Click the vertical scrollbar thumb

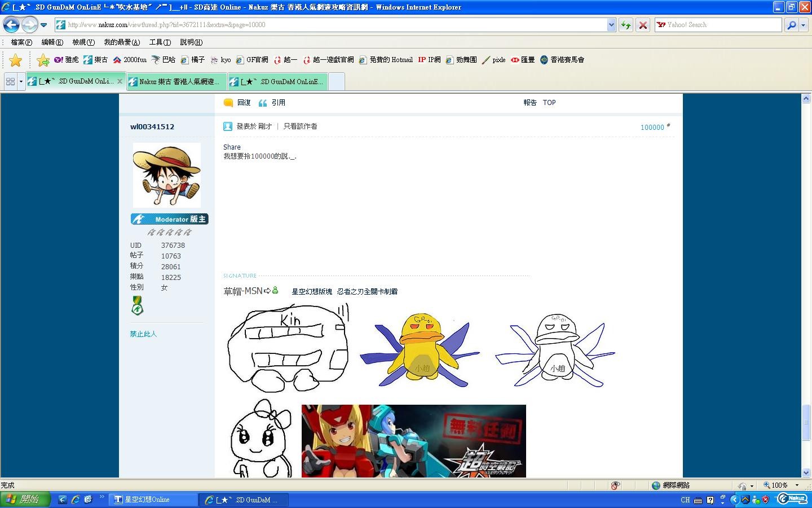(x=806, y=423)
